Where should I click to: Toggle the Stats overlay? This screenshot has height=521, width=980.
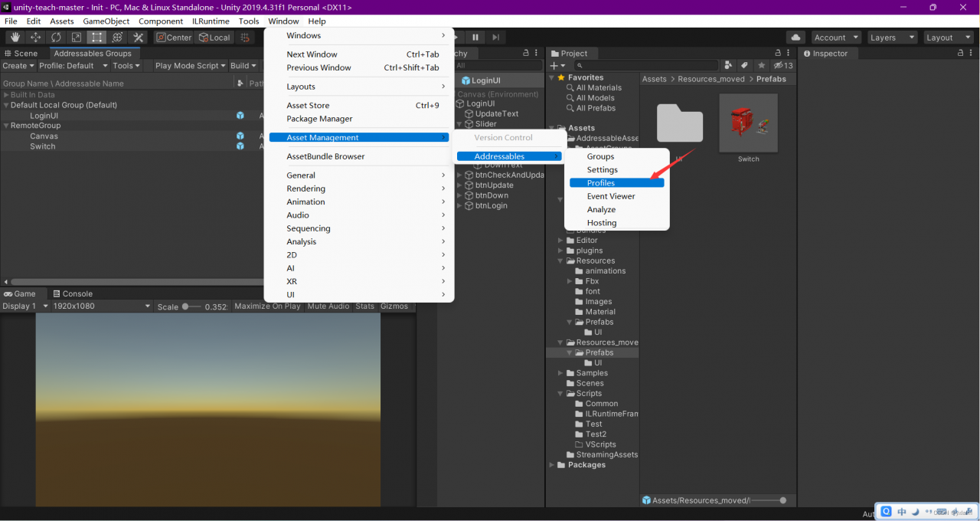pos(364,306)
